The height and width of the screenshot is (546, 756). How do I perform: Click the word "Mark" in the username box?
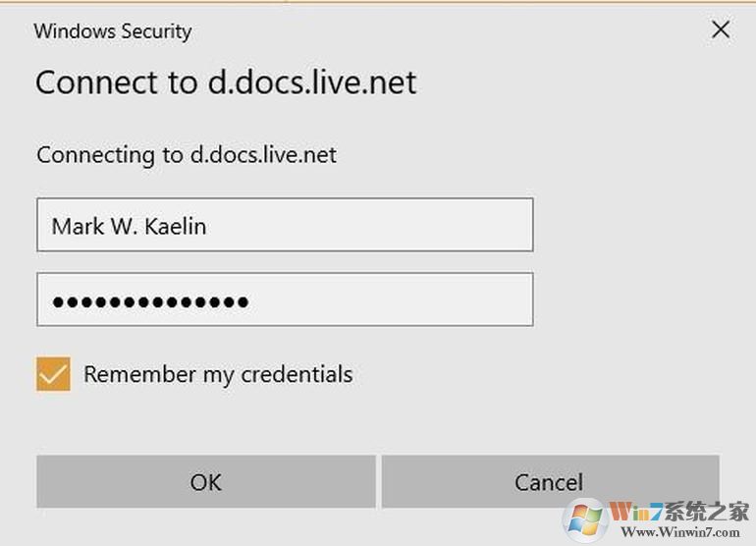pyautogui.click(x=78, y=227)
